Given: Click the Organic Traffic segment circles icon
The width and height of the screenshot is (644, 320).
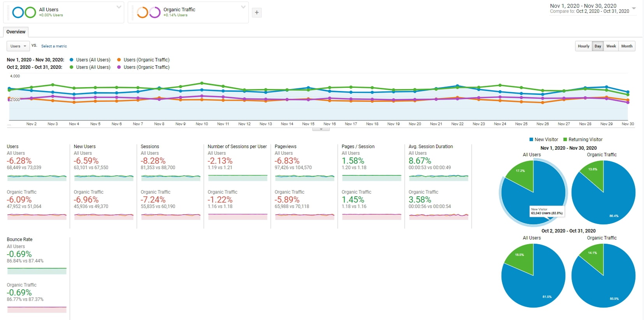Looking at the screenshot, I should [x=149, y=12].
